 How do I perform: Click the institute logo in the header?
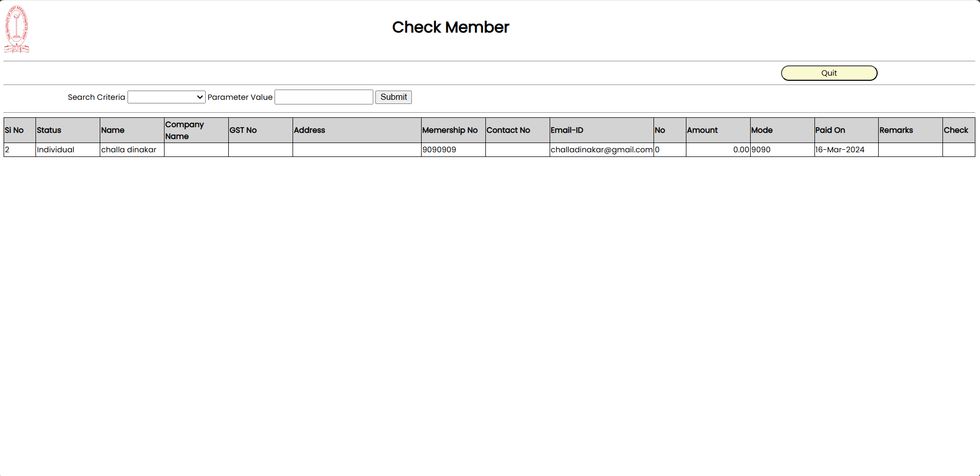tap(16, 29)
